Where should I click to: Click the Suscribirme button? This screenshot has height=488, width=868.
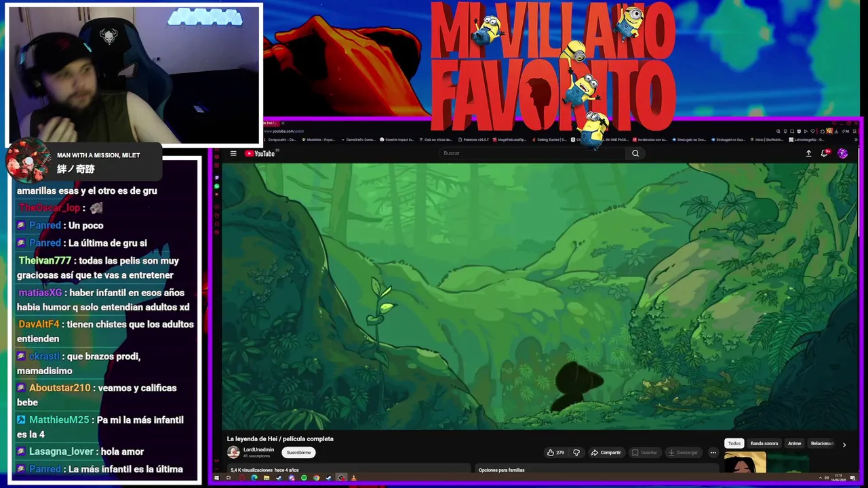click(x=298, y=452)
